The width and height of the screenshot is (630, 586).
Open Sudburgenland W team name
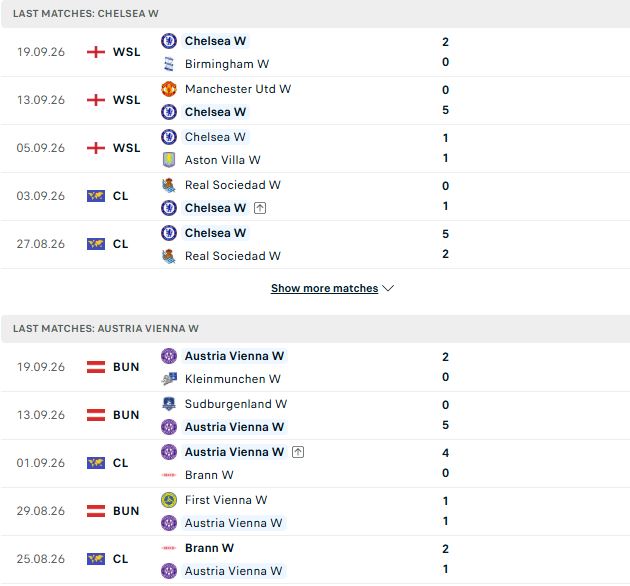236,404
